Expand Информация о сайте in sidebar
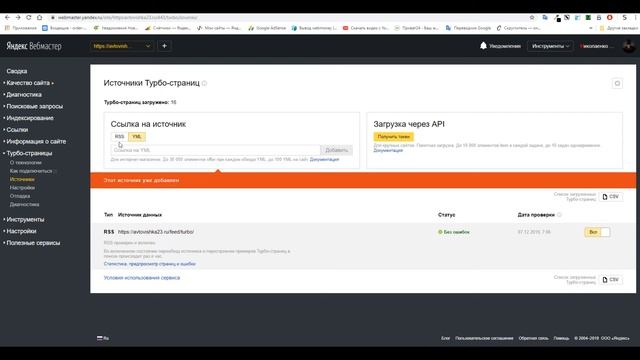640x360 pixels. 36,142
